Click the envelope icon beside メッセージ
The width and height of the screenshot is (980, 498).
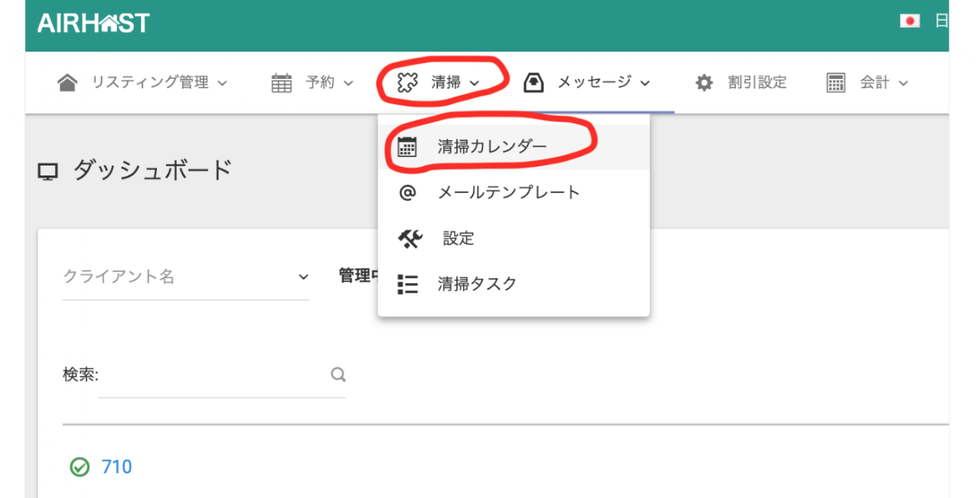coord(533,83)
